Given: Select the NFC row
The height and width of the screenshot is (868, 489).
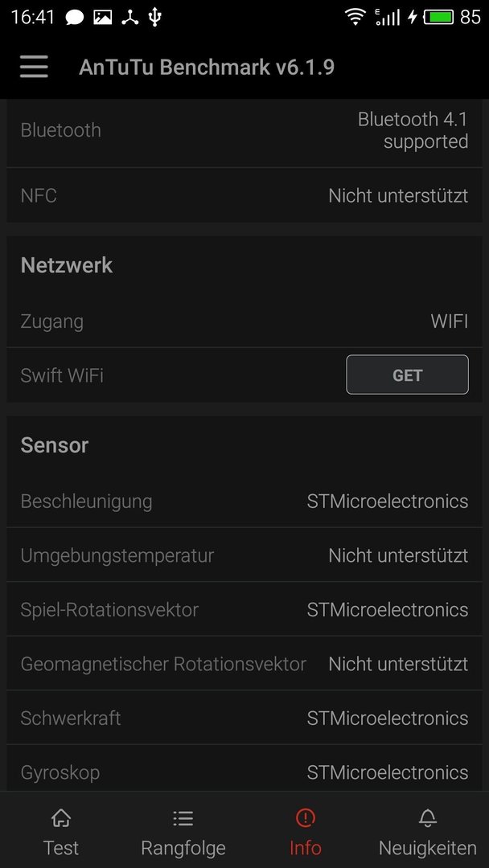Looking at the screenshot, I should point(244,195).
